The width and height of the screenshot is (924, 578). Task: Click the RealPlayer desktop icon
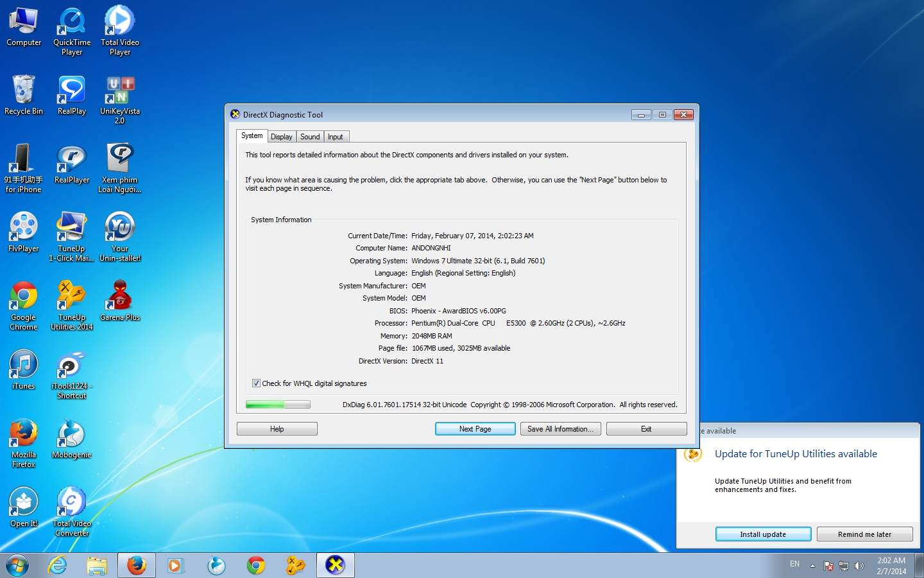[x=72, y=164]
